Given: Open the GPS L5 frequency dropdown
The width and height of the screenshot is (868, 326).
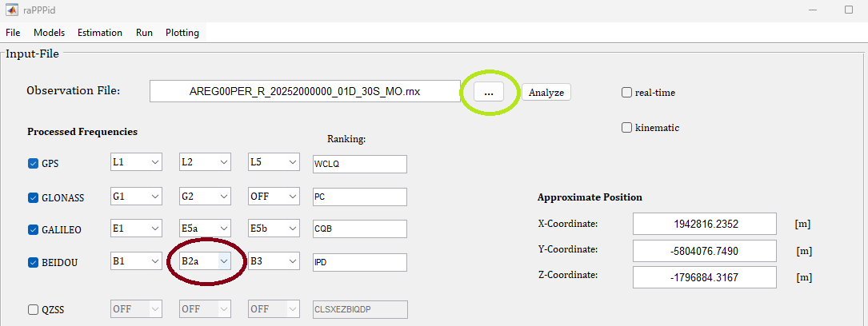Looking at the screenshot, I should click(x=273, y=162).
